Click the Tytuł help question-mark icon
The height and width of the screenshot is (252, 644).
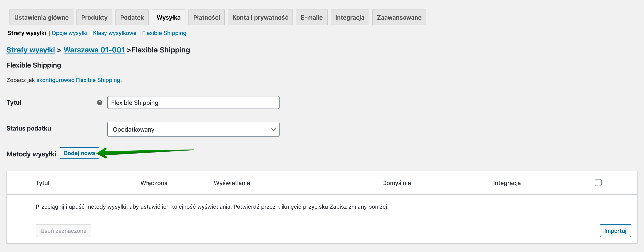tap(100, 103)
